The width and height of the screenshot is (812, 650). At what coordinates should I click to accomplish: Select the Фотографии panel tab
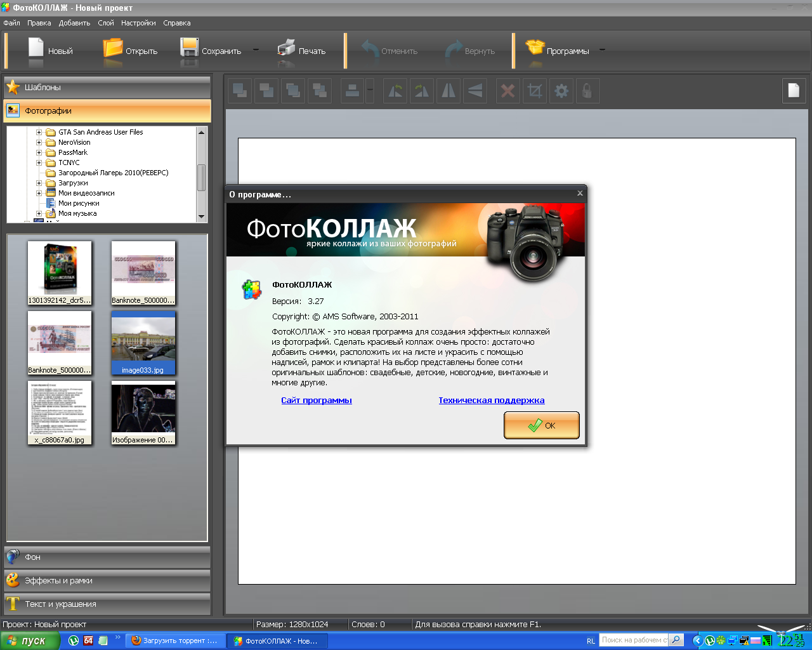pyautogui.click(x=107, y=111)
